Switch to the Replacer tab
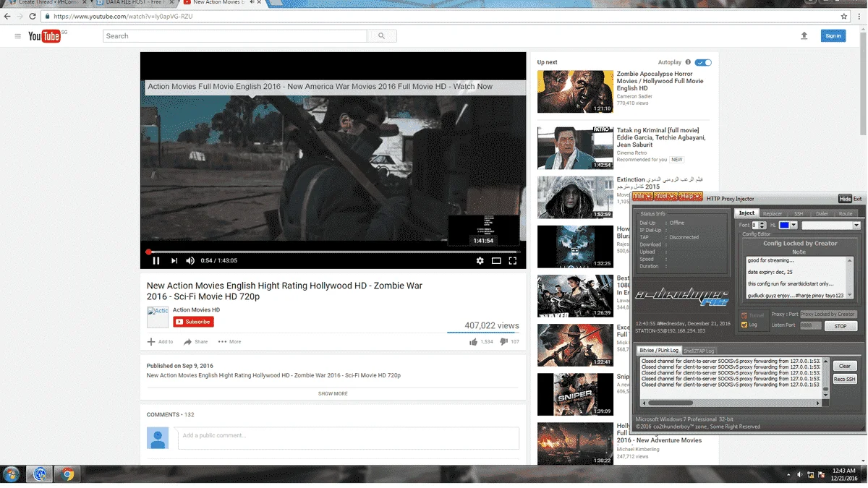 point(773,213)
